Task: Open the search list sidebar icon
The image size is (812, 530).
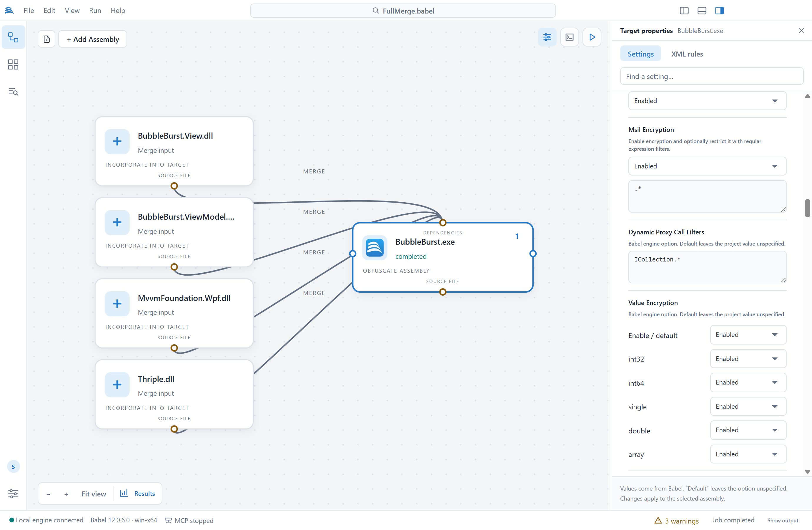Action: coord(13,92)
